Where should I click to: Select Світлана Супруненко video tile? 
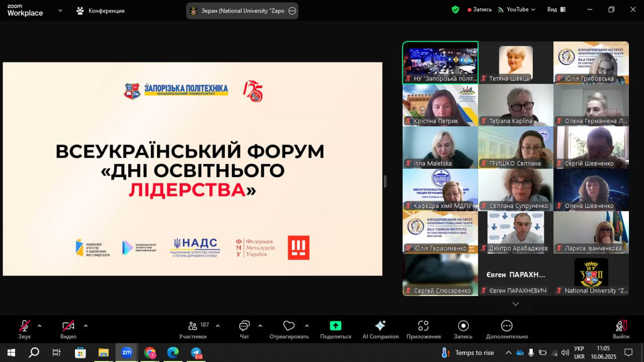click(516, 189)
